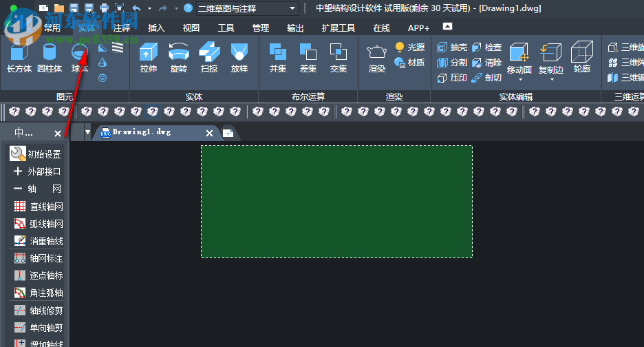Apply 差集 subtract boolean
The width and height of the screenshot is (644, 347).
point(308,58)
